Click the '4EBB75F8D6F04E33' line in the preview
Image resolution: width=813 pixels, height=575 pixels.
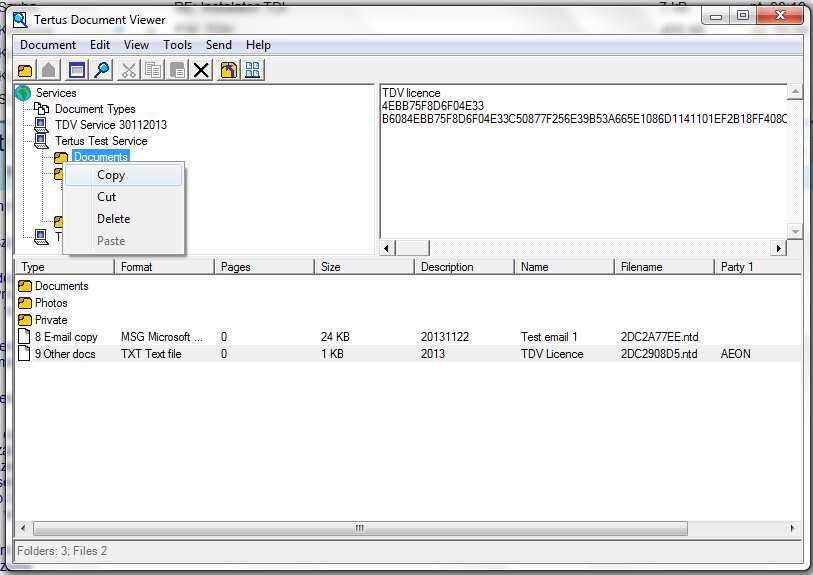(433, 106)
